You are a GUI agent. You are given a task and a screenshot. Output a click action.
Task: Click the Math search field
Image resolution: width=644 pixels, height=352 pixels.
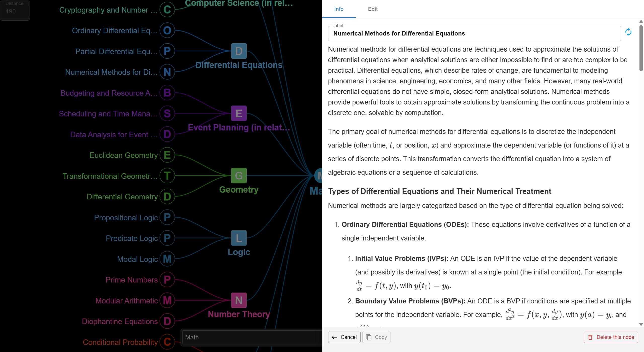click(251, 337)
